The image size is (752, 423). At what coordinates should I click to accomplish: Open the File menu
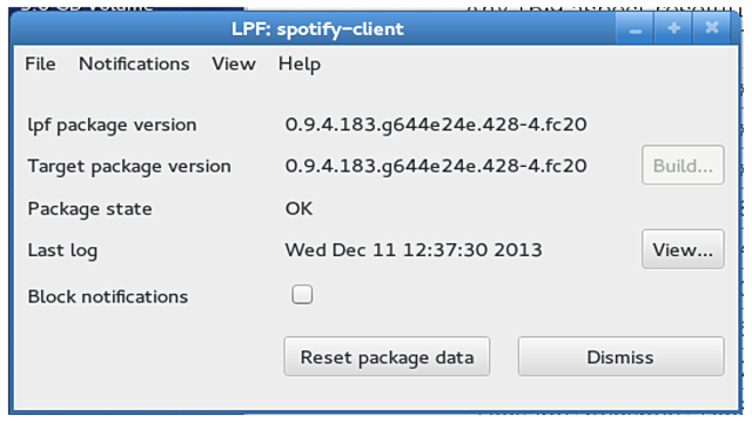tap(40, 64)
